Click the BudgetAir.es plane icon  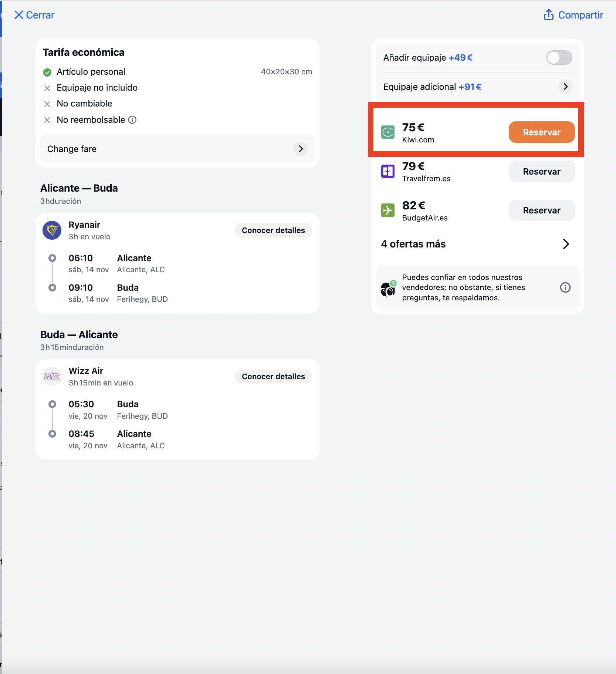point(388,210)
